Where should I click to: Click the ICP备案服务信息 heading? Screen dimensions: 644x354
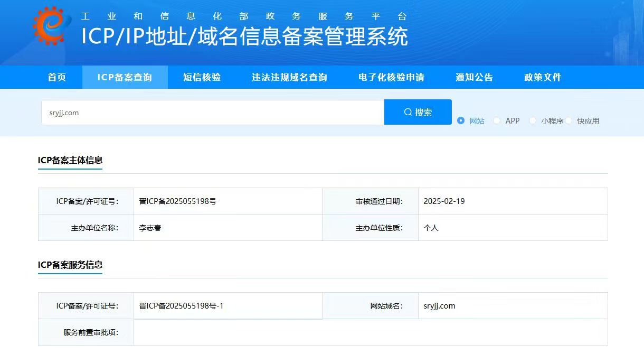[70, 265]
